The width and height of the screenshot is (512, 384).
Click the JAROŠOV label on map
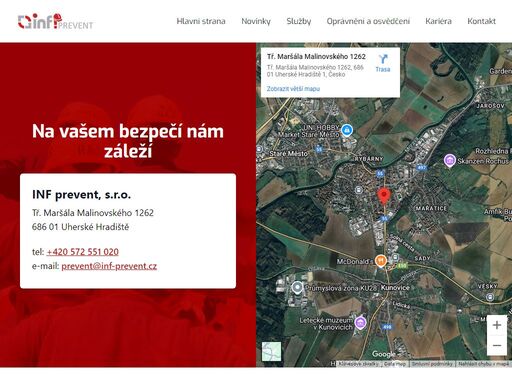point(490,106)
